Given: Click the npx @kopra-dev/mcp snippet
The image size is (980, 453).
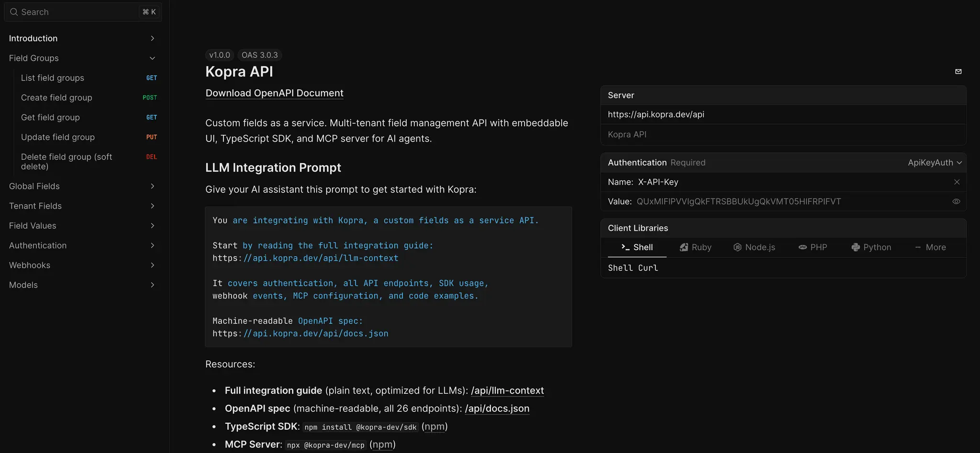Looking at the screenshot, I should [325, 445].
